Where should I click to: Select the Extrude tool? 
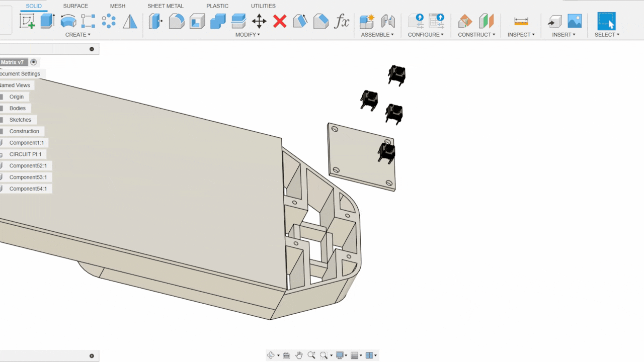point(48,21)
